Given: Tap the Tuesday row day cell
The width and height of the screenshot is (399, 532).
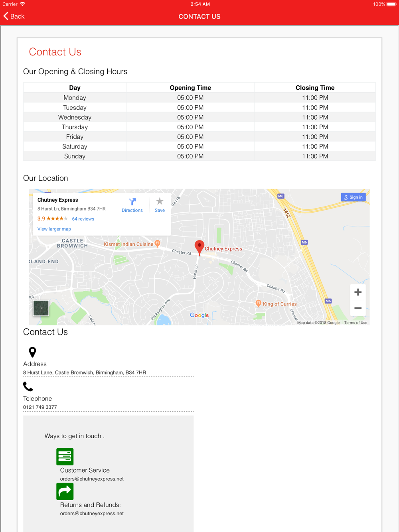Looking at the screenshot, I should click(75, 108).
